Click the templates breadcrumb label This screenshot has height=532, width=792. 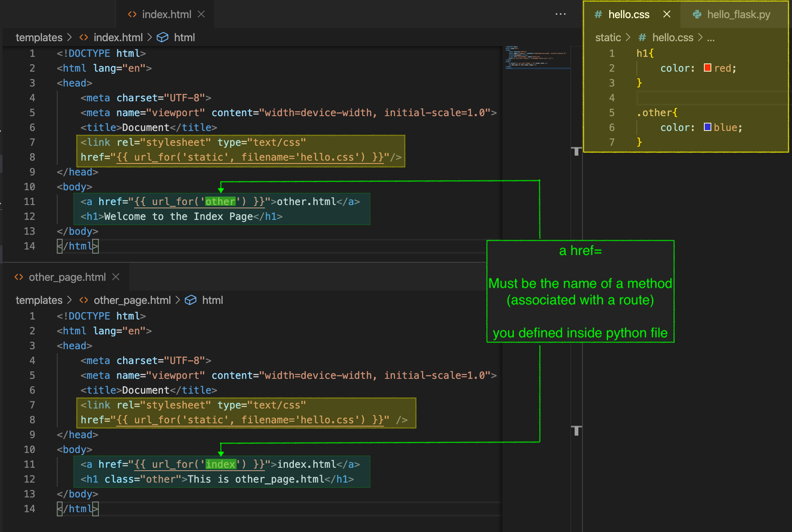(38, 37)
